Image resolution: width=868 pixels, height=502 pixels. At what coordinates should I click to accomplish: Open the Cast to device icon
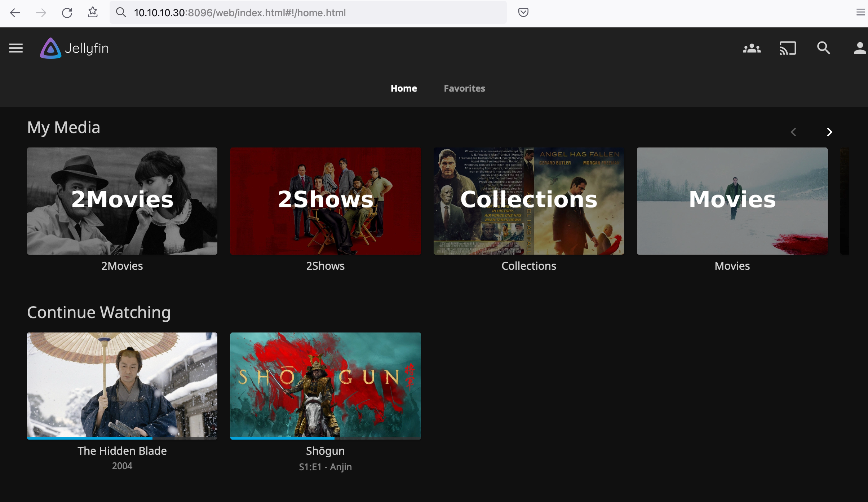[788, 48]
